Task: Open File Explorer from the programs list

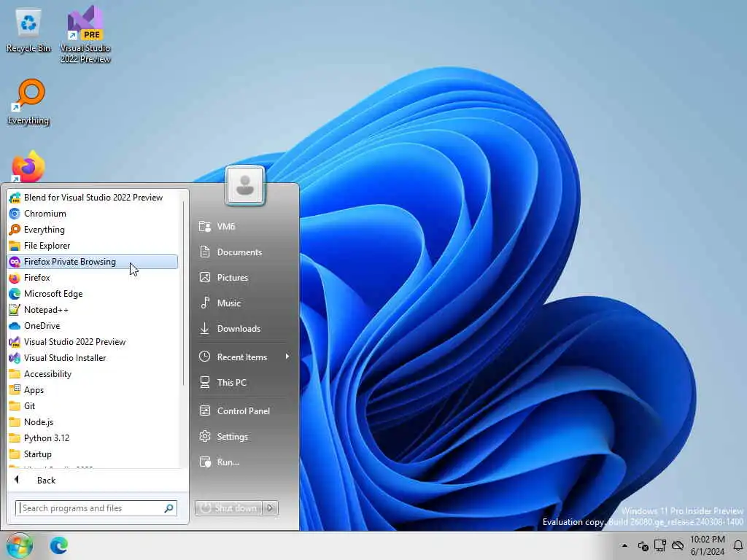Action: (93, 246)
